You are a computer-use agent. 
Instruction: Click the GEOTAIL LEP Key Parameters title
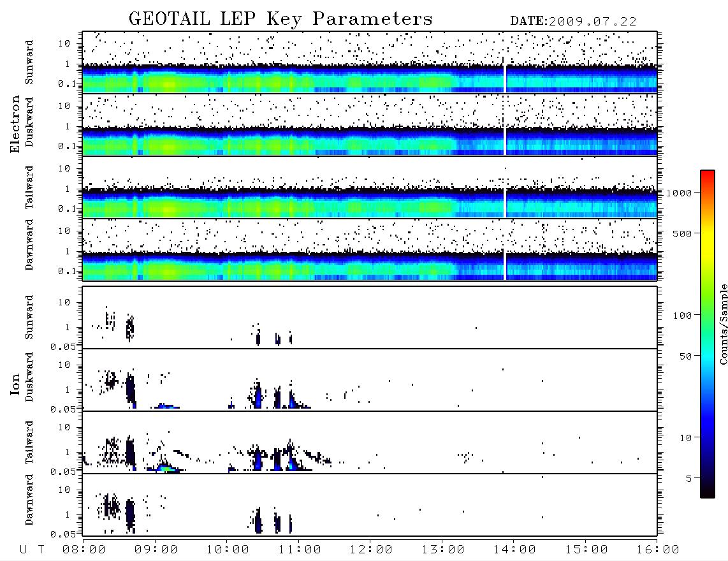coord(280,19)
